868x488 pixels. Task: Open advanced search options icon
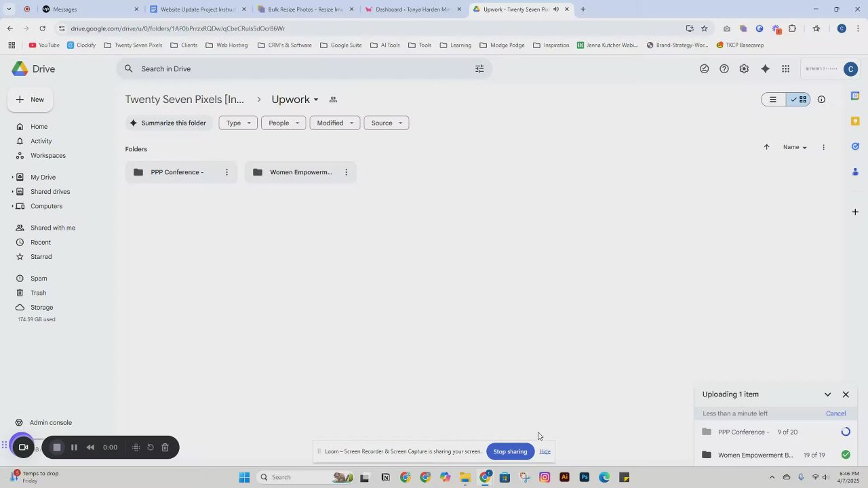479,68
